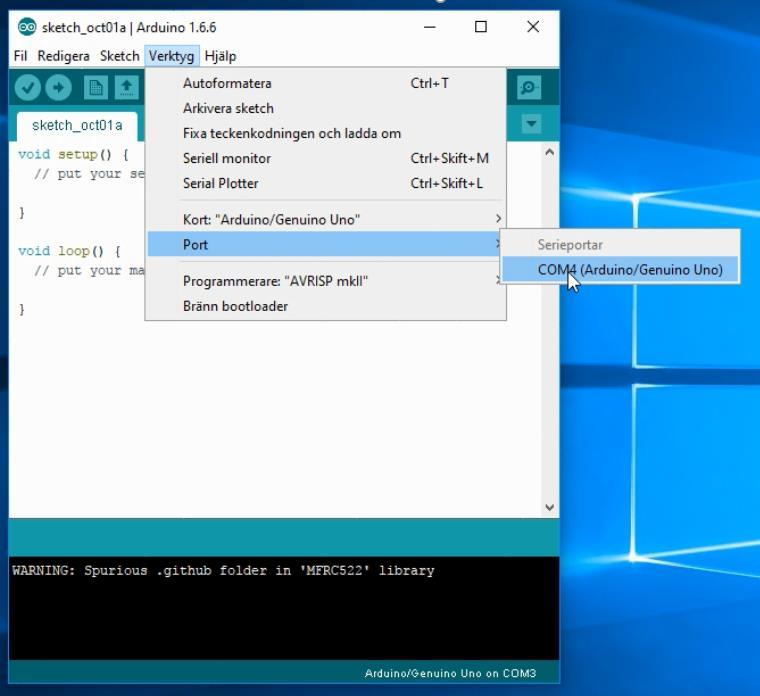Launch Serial Plotter from the menu
Image resolution: width=760 pixels, height=696 pixels.
coord(326,183)
